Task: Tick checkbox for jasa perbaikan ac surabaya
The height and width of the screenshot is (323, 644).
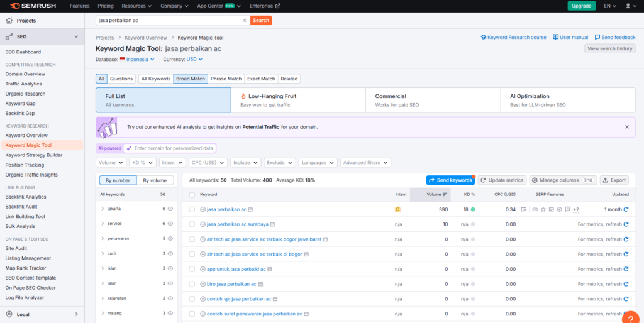Action: pyautogui.click(x=192, y=224)
